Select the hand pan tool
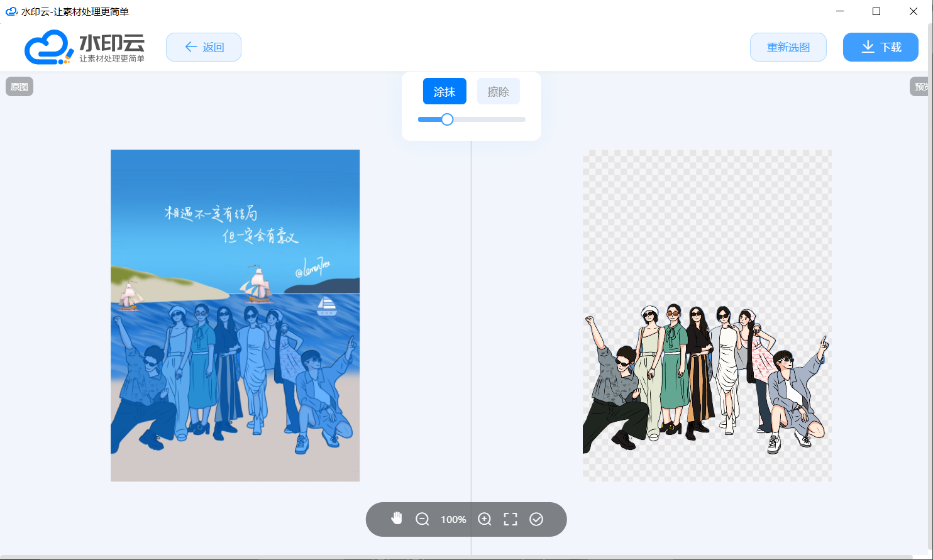 397,519
